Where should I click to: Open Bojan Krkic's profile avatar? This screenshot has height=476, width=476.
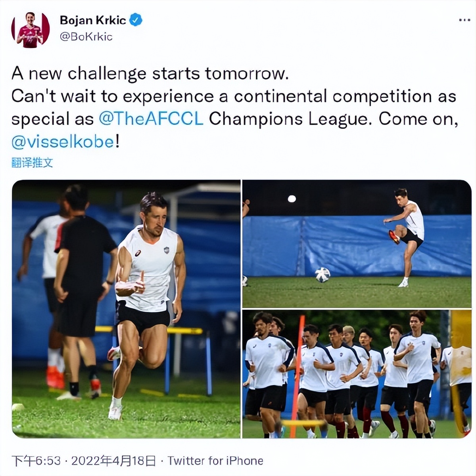30,30
